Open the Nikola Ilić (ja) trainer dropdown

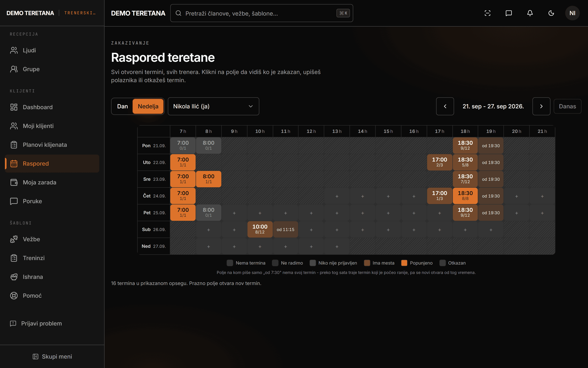(x=213, y=106)
